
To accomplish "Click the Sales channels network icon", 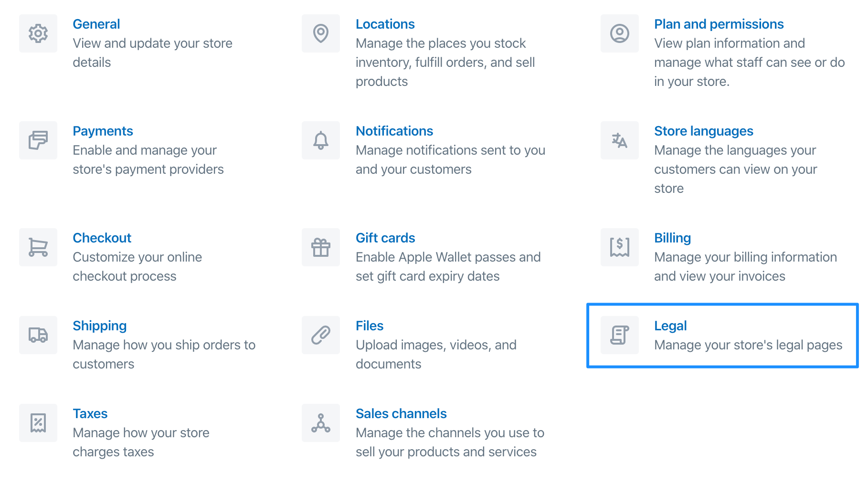I will pyautogui.click(x=321, y=423).
